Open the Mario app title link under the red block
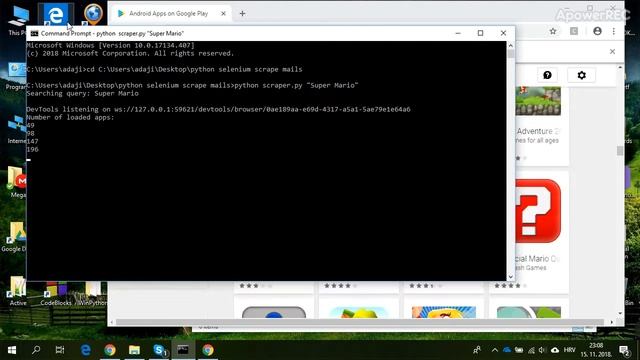 (537, 259)
